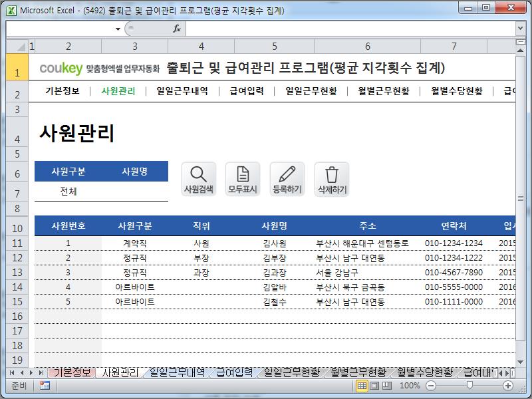Image resolution: width=532 pixels, height=399 pixels.
Task: Click the name cell 김철수
Action: (x=275, y=302)
